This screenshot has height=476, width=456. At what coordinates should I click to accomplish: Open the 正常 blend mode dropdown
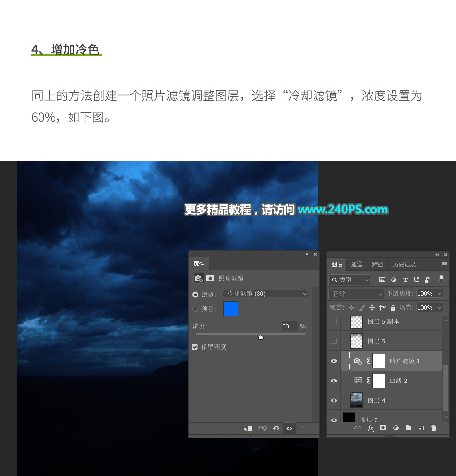[x=356, y=294]
